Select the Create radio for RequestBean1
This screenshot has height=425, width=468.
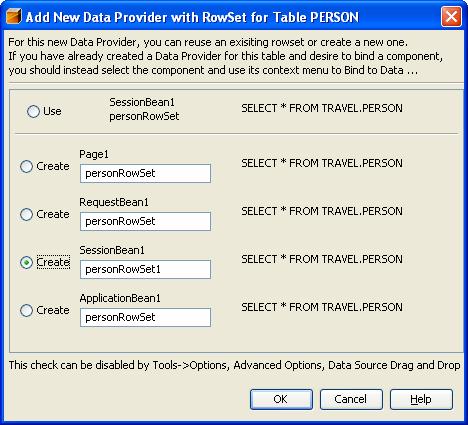tap(26, 214)
